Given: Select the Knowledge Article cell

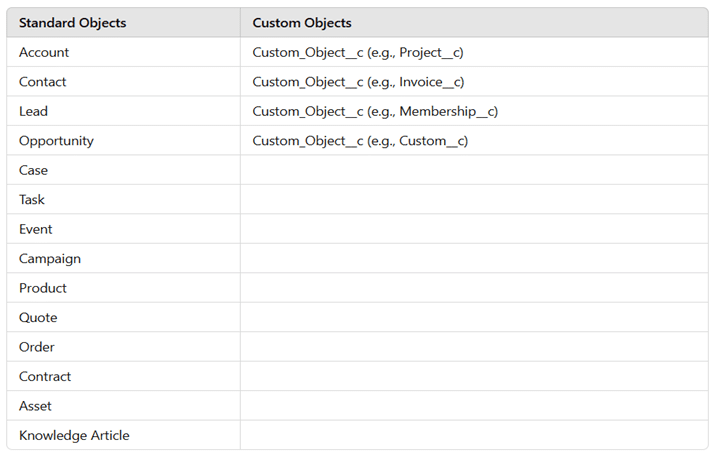Looking at the screenshot, I should (x=74, y=436).
